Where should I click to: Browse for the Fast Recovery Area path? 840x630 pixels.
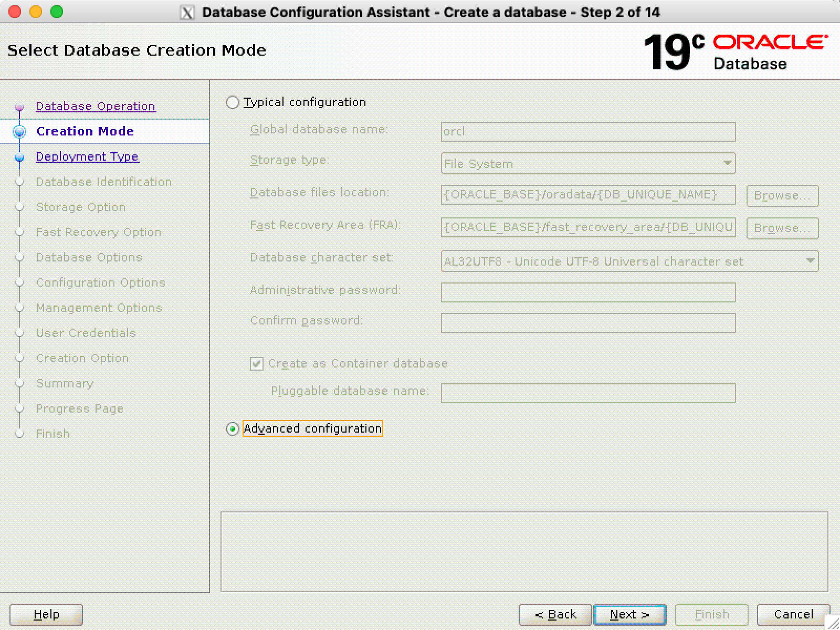coord(782,228)
